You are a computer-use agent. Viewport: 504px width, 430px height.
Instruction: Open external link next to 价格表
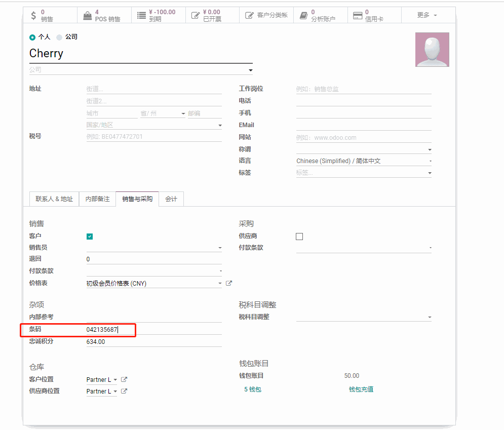229,284
